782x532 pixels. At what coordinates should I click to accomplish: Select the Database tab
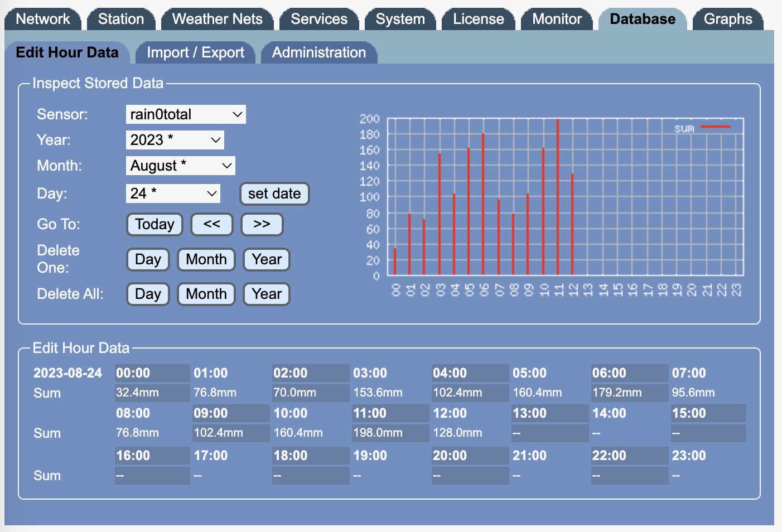tap(643, 19)
